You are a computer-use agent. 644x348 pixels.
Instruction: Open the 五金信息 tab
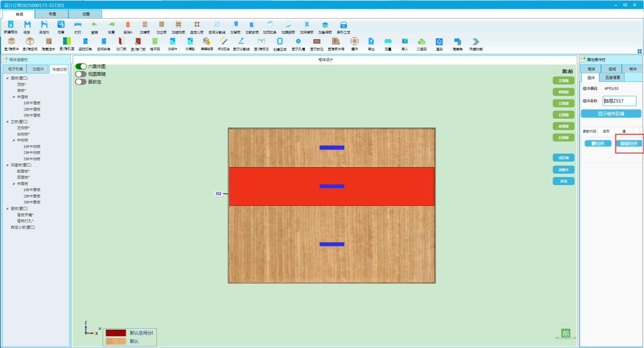(613, 78)
